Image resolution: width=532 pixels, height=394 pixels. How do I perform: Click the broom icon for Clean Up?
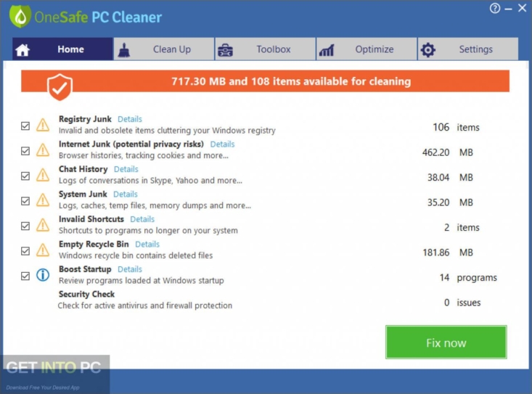tap(124, 50)
